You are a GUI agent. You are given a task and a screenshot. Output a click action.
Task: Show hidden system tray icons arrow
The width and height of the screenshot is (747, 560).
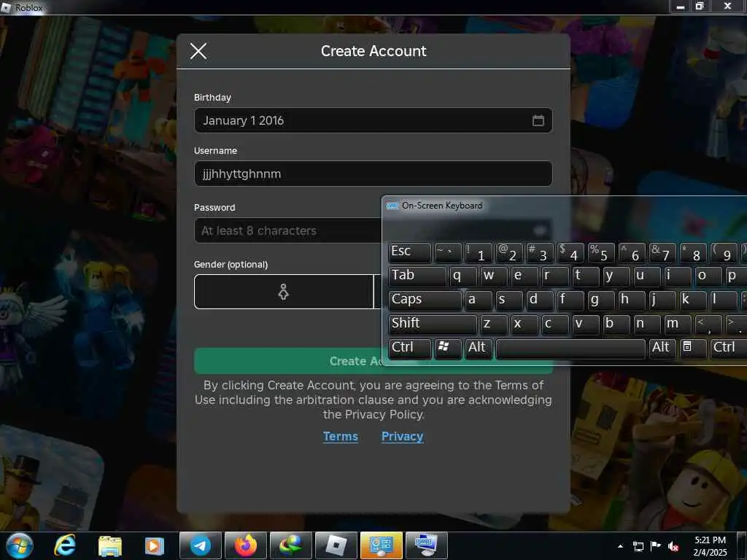[620, 546]
